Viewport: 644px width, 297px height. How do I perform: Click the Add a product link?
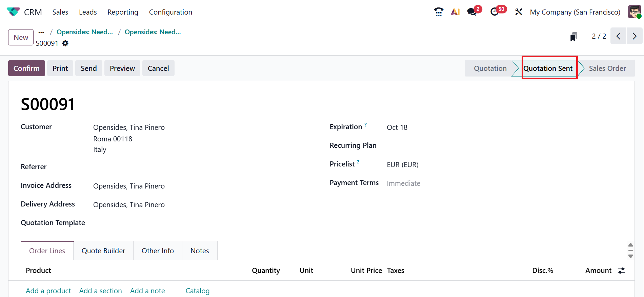coord(48,291)
